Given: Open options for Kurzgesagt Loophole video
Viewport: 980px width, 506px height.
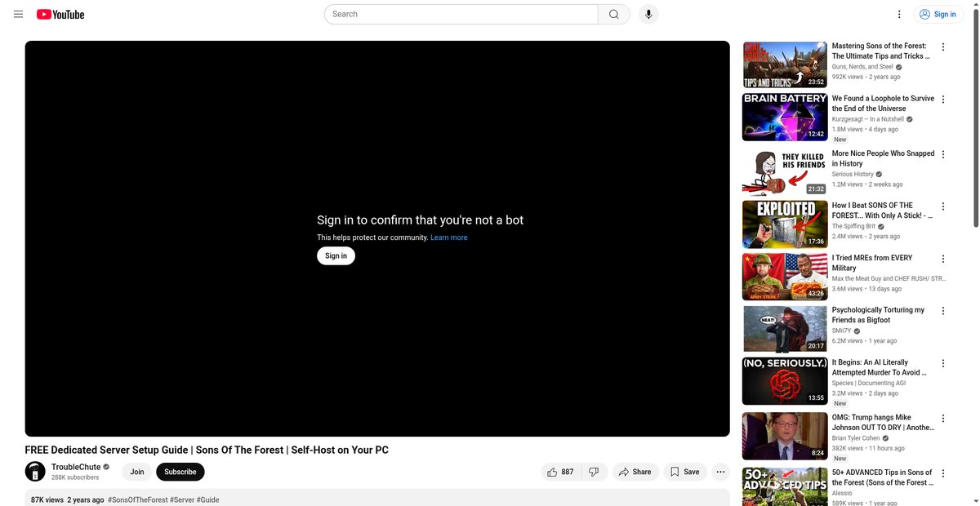Looking at the screenshot, I should (943, 99).
